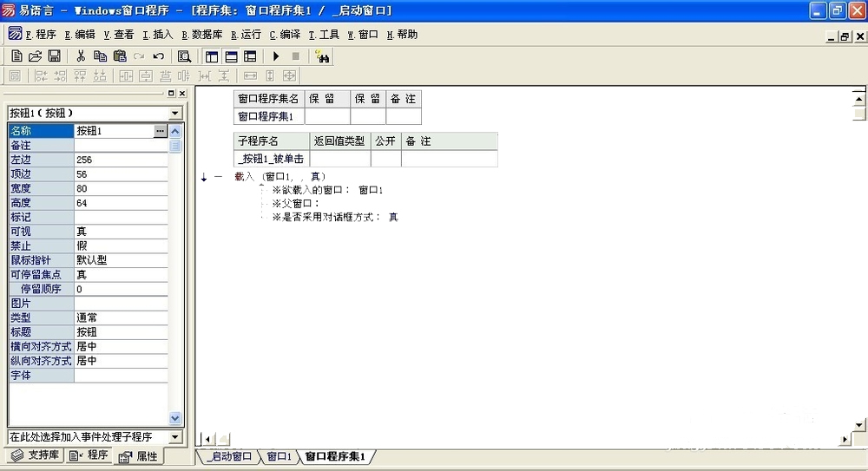This screenshot has width=868, height=471.
Task: Open the 编辑 menu
Action: click(x=80, y=35)
